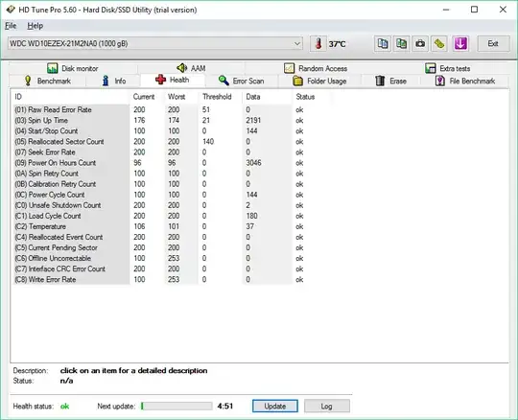Click the 180 load cycle data value
Viewport: 518px width, 420px height.
click(x=251, y=216)
